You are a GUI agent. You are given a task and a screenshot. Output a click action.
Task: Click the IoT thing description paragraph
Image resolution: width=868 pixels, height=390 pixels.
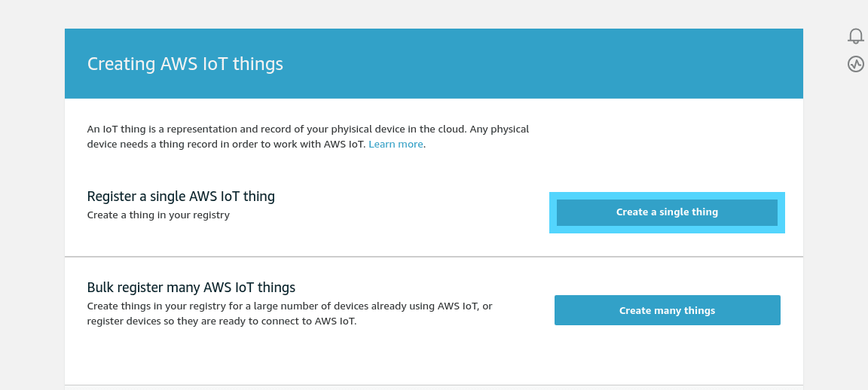(x=308, y=136)
